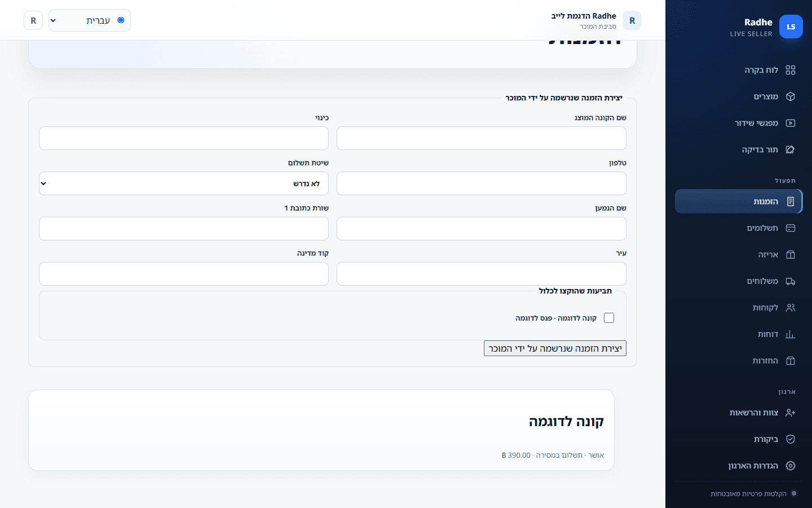
Task: Open the Radhe הדגמת לייב organization switcher
Action: (x=596, y=20)
